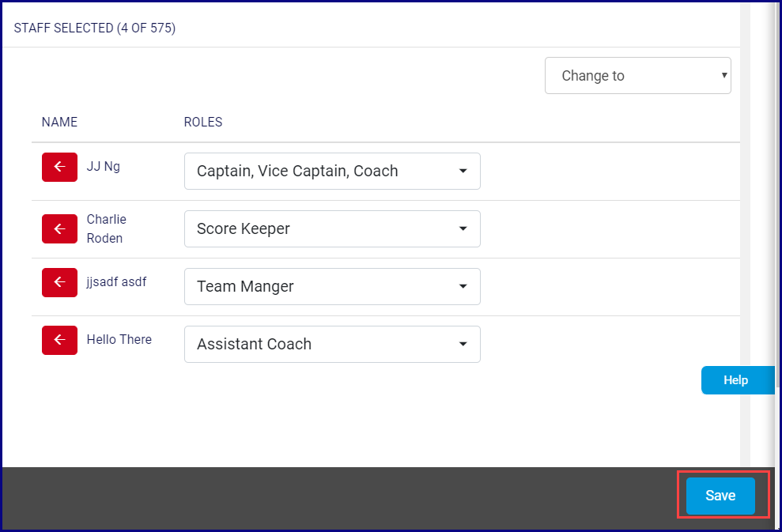Click the red arrow beside jjsadf asdf
This screenshot has width=782, height=532.
click(59, 282)
